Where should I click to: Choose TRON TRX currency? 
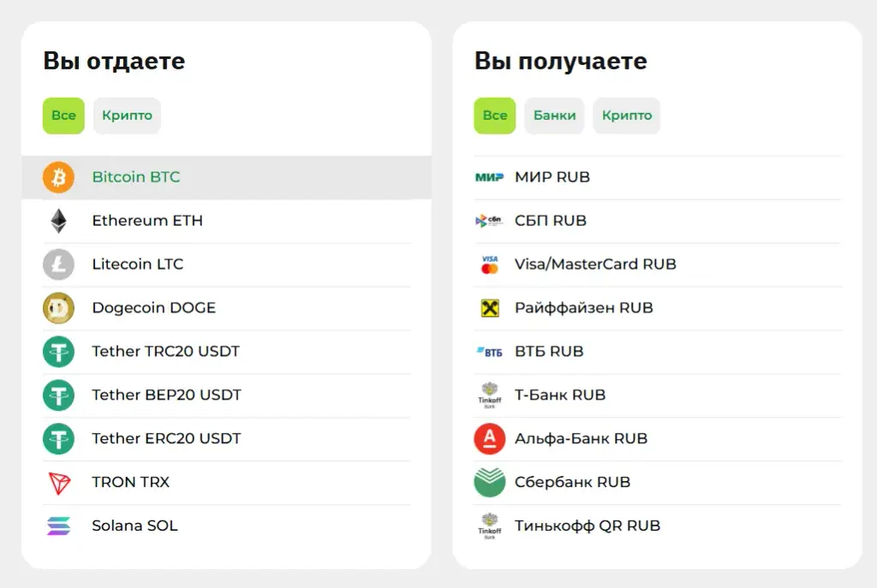coord(226,483)
